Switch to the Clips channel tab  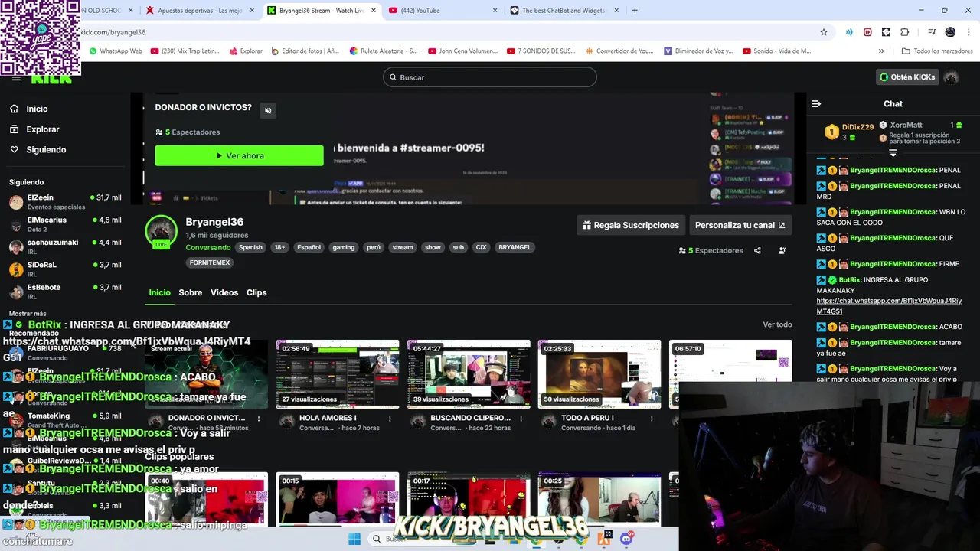click(256, 292)
